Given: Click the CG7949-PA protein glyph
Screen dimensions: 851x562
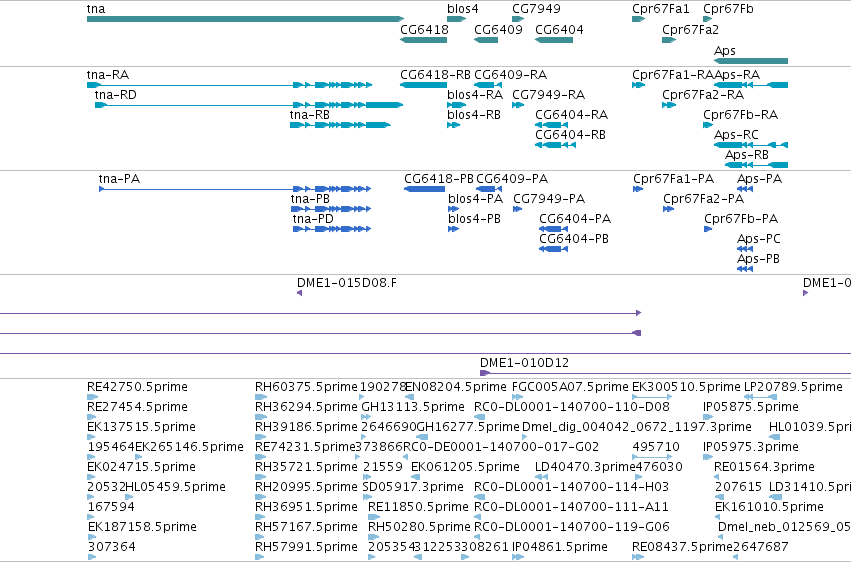Looking at the screenshot, I should 518,209.
